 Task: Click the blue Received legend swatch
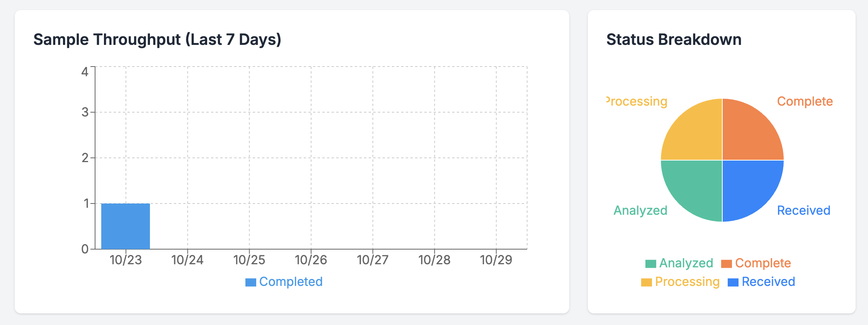click(733, 282)
